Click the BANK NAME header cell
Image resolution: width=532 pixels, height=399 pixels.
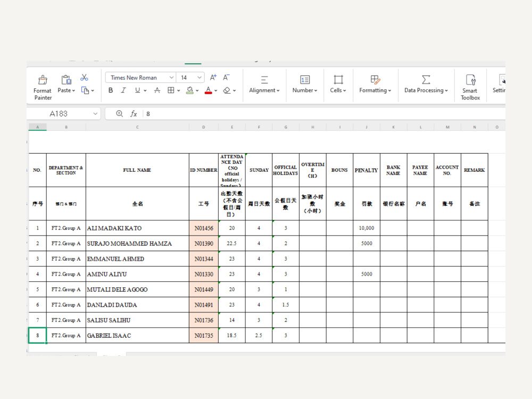tap(394, 170)
